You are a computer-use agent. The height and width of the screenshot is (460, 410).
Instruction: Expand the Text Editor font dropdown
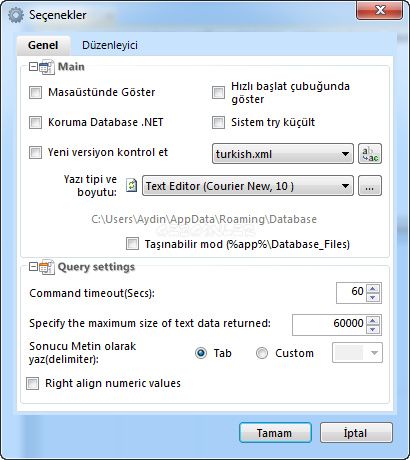click(248, 186)
